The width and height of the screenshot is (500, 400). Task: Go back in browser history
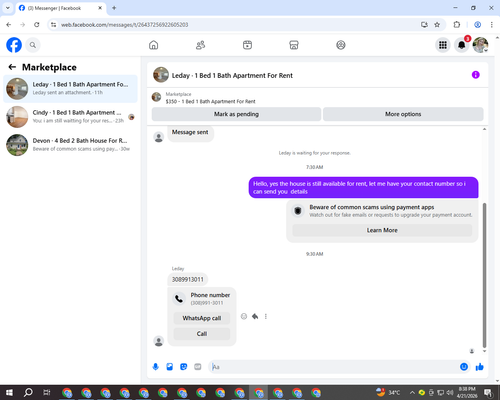point(9,25)
